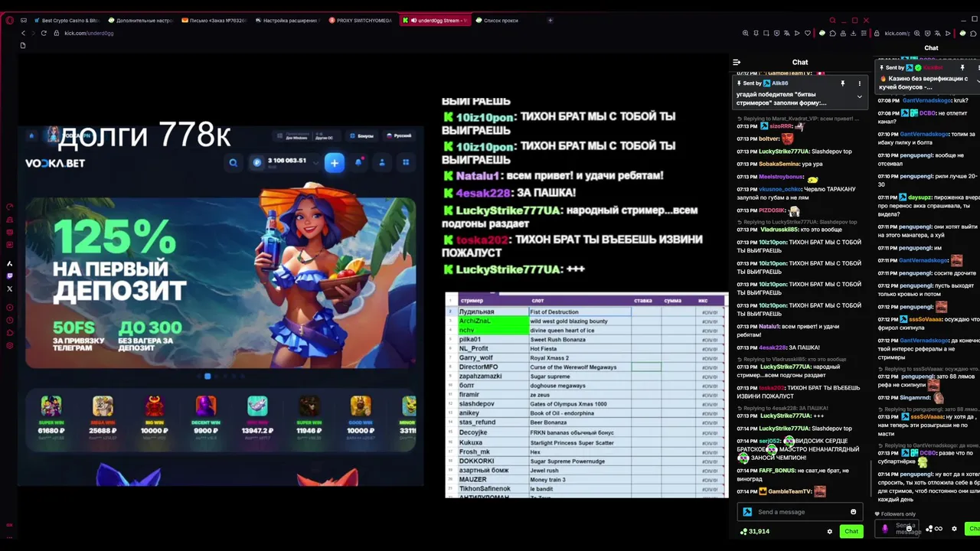Image resolution: width=980 pixels, height=551 pixels.
Task: Click the address bar kick.com/underd0gg
Action: tap(89, 33)
